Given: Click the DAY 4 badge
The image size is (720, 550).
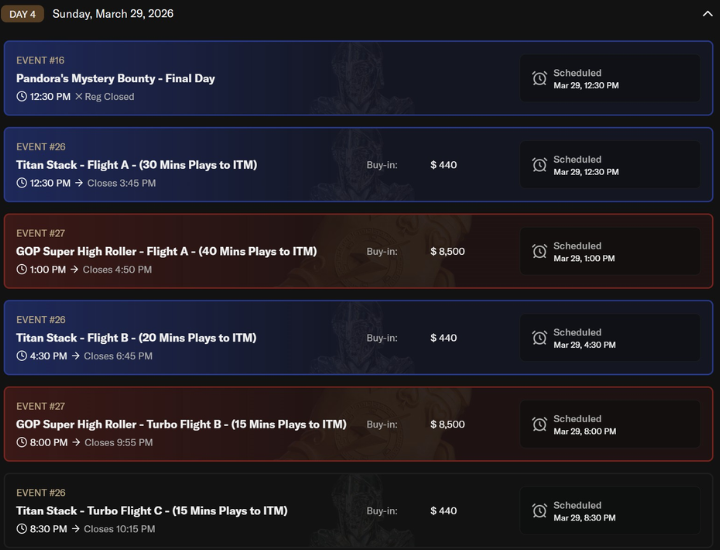Looking at the screenshot, I should (x=22, y=14).
